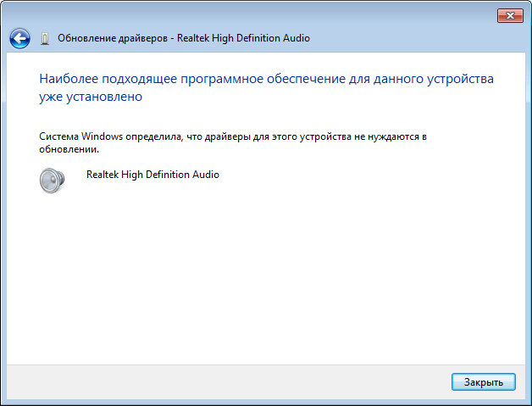532x406 pixels.
Task: Click the word 'Наиболее' starting the heading
Action: tap(66, 79)
